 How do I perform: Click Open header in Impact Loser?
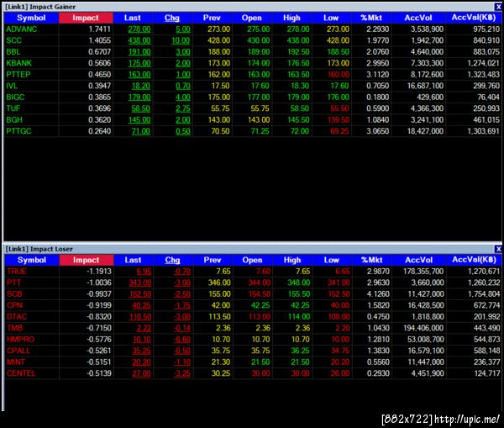tap(252, 260)
